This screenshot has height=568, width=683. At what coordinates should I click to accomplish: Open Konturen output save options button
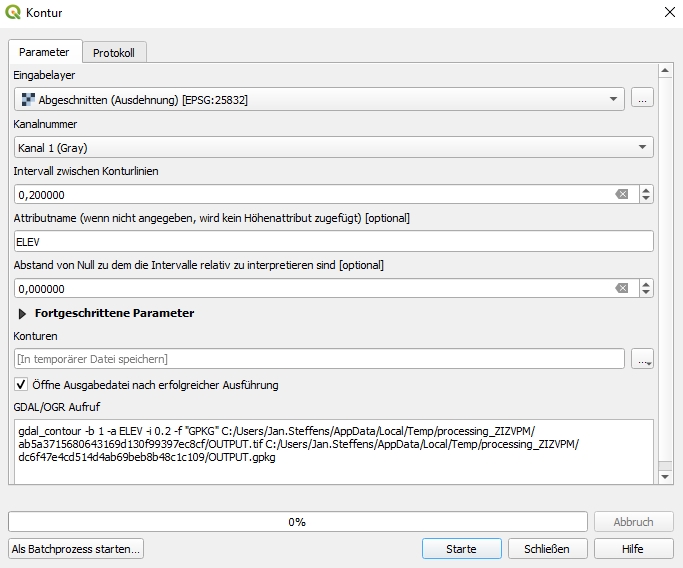642,359
